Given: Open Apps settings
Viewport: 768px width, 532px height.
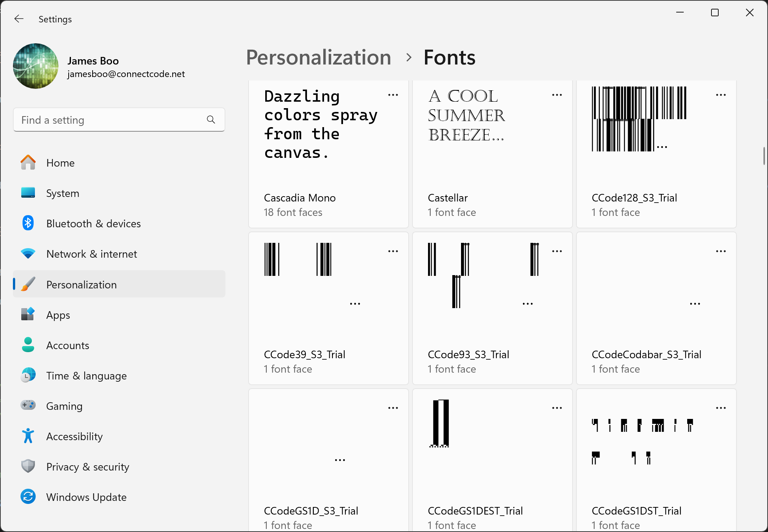Looking at the screenshot, I should (x=119, y=315).
